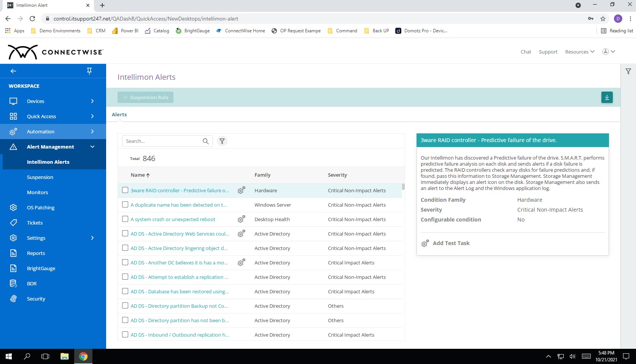Open Windows Start menu
The height and width of the screenshot is (364, 636).
tap(9, 356)
